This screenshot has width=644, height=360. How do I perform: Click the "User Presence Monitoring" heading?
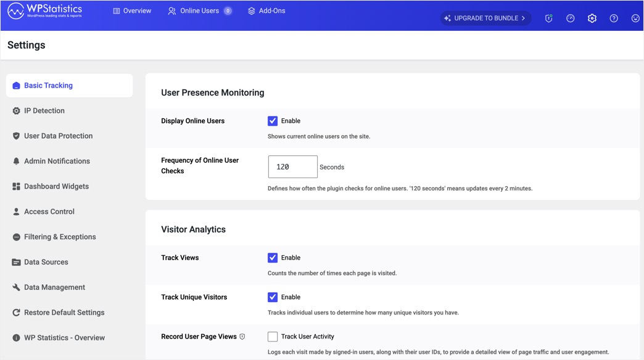coord(212,92)
